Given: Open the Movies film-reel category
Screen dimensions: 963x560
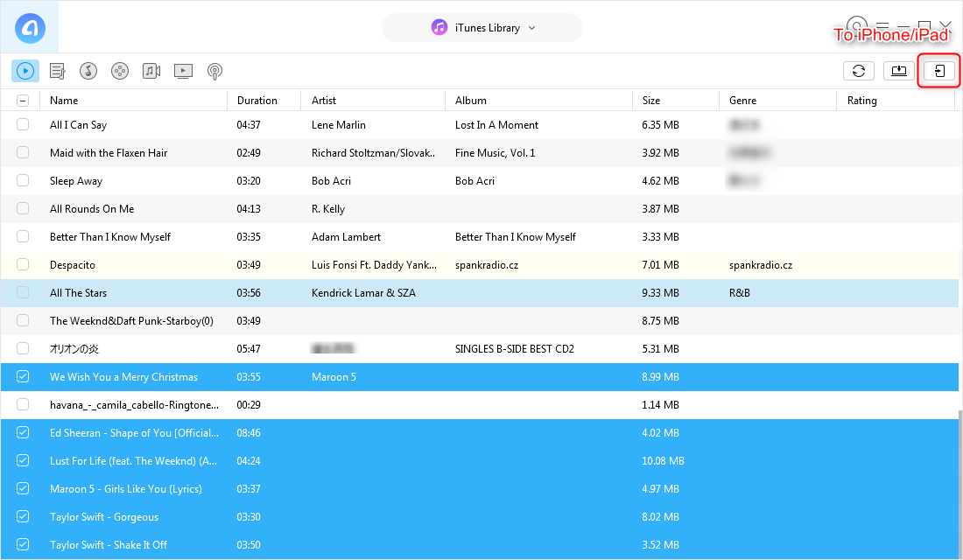Looking at the screenshot, I should [120, 71].
